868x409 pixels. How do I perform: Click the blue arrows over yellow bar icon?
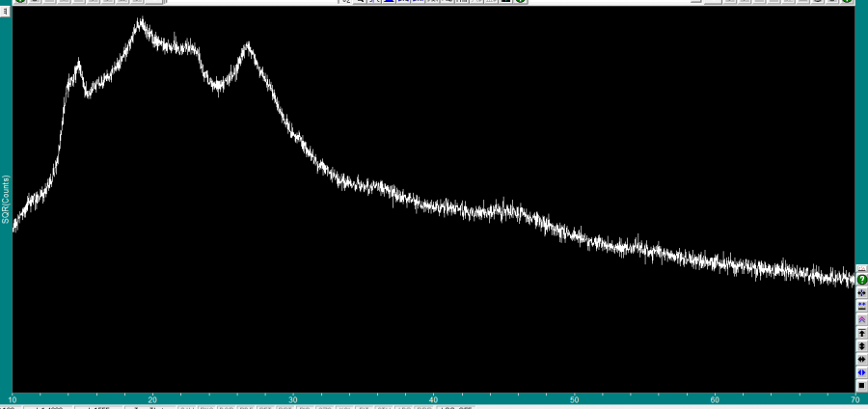pyautogui.click(x=862, y=306)
